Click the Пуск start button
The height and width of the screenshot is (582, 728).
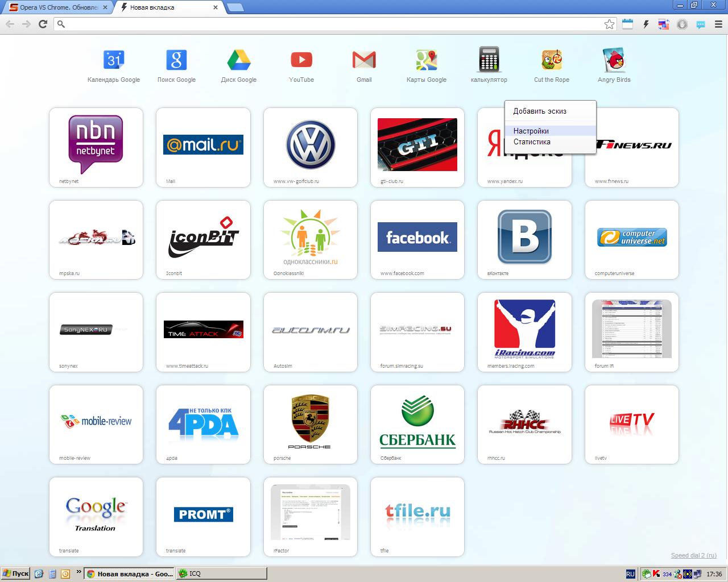[15, 573]
